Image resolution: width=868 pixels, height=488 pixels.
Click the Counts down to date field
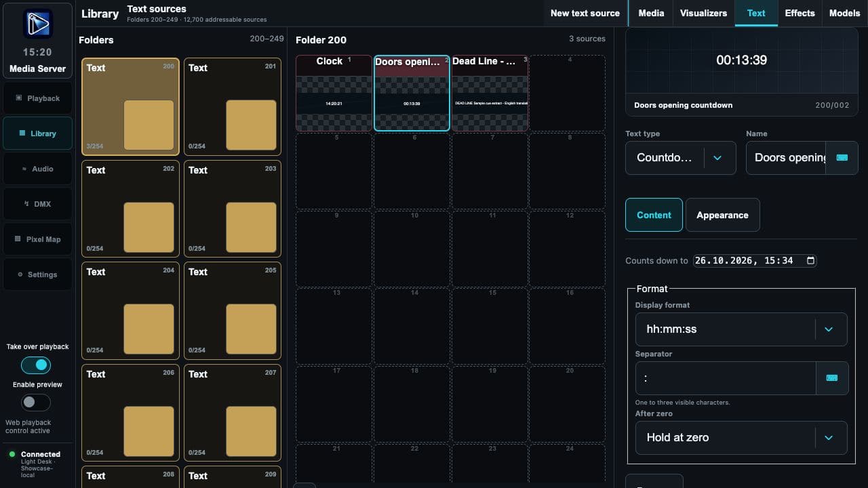click(755, 260)
